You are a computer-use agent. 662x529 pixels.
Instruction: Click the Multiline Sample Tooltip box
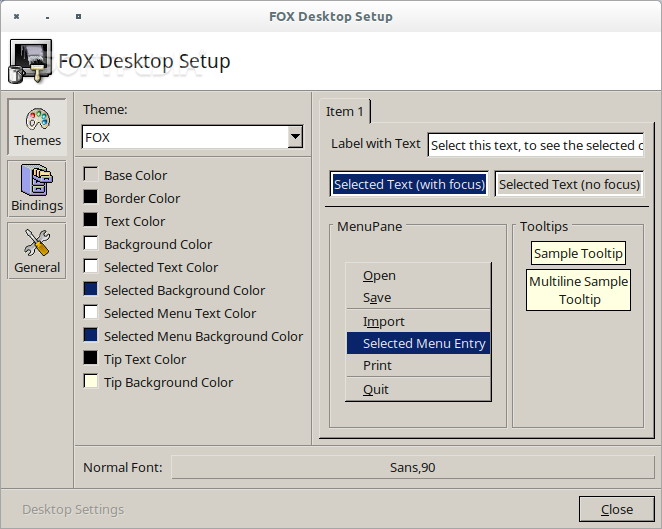(578, 290)
